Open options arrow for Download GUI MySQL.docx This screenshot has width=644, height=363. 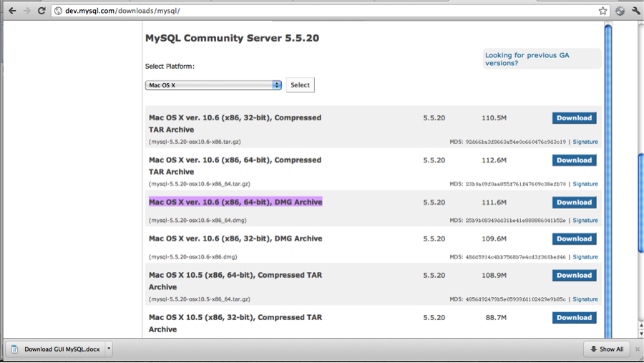coord(109,349)
